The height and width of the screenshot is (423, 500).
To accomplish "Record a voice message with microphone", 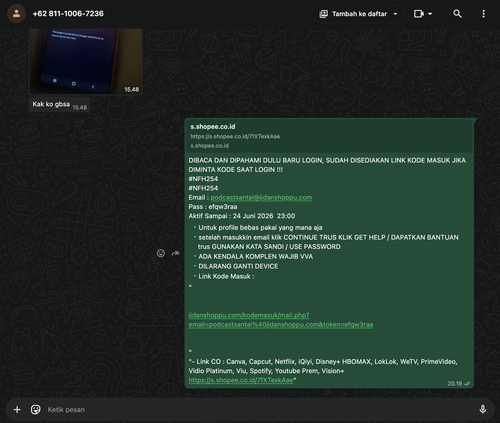I will [482, 409].
